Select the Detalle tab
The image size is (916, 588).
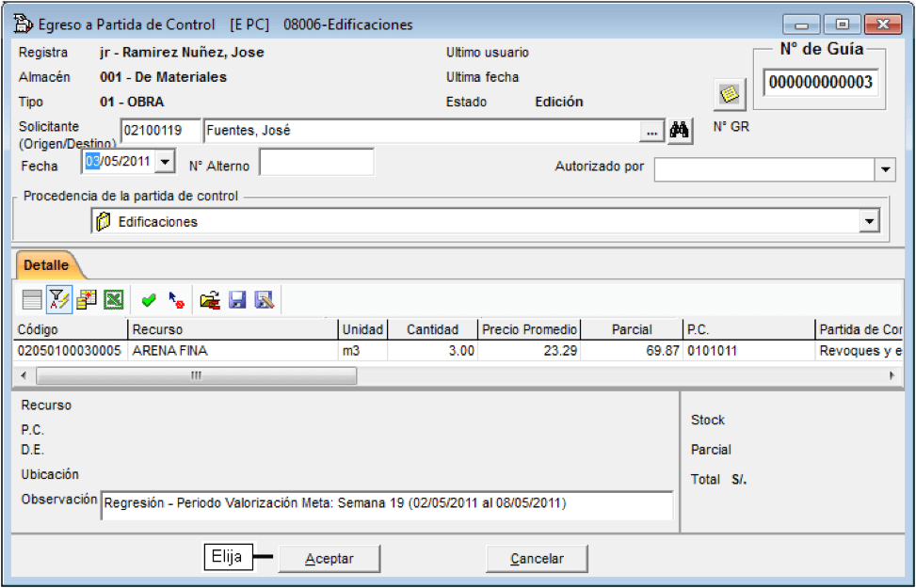coord(46,265)
